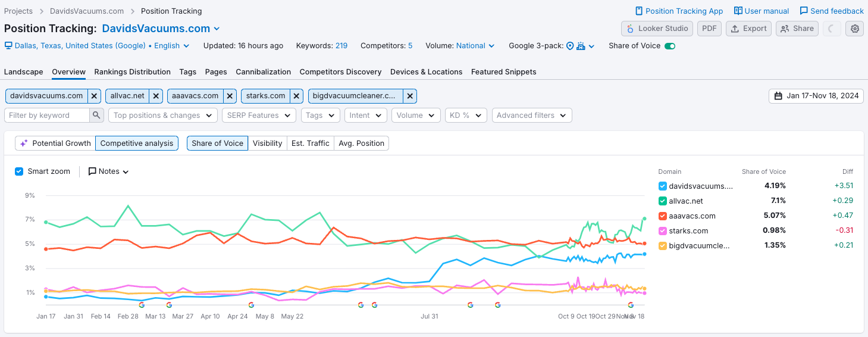Expand the SERP Features dropdown
The height and width of the screenshot is (337, 868).
[x=259, y=116]
